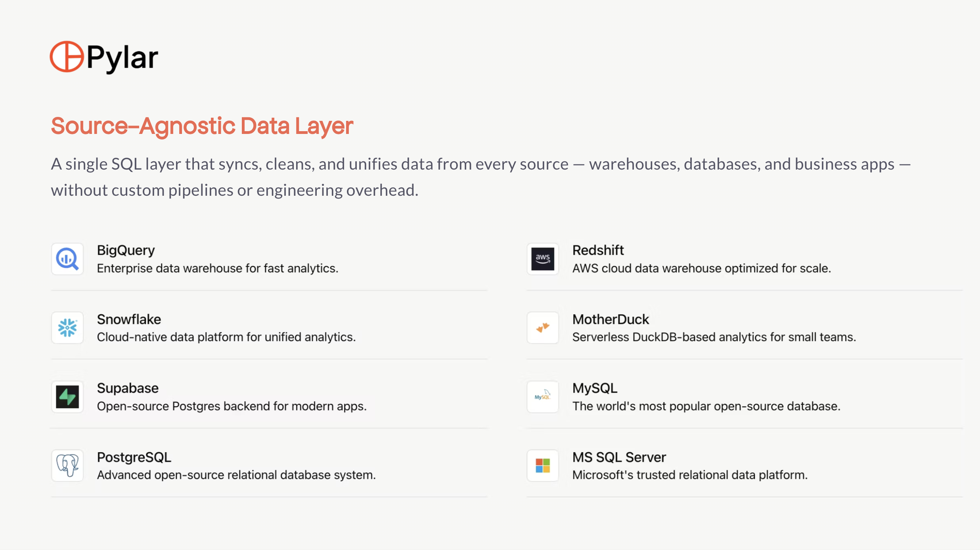The height and width of the screenshot is (550, 980).
Task: Click the PostgreSQL elephant icon
Action: [67, 465]
